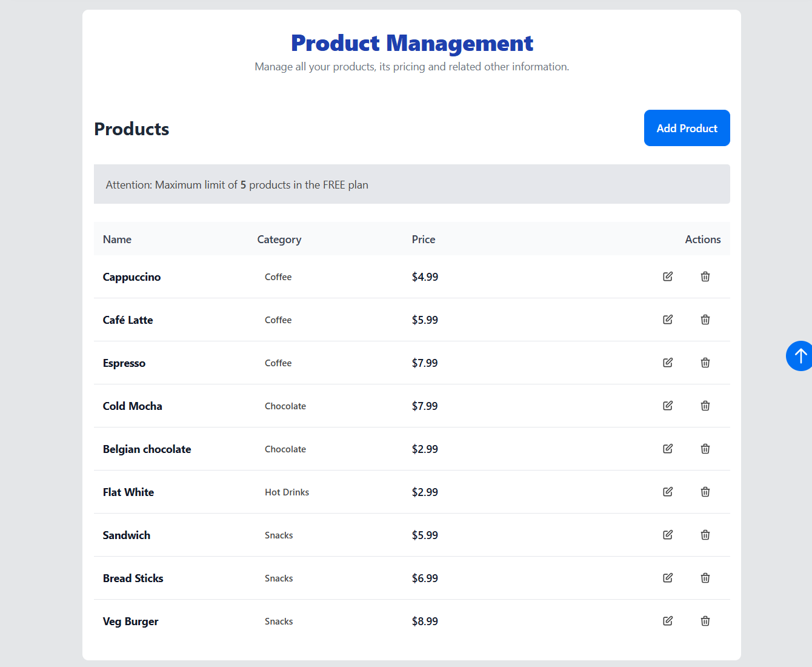Click the Hot Drinks category tag
812x667 pixels.
click(x=287, y=492)
